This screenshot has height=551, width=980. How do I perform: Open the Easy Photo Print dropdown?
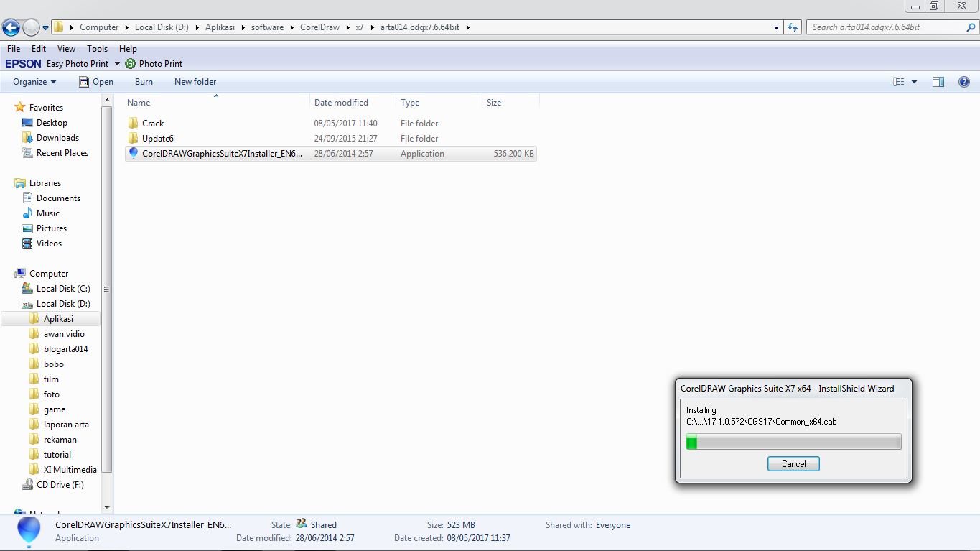(x=117, y=64)
